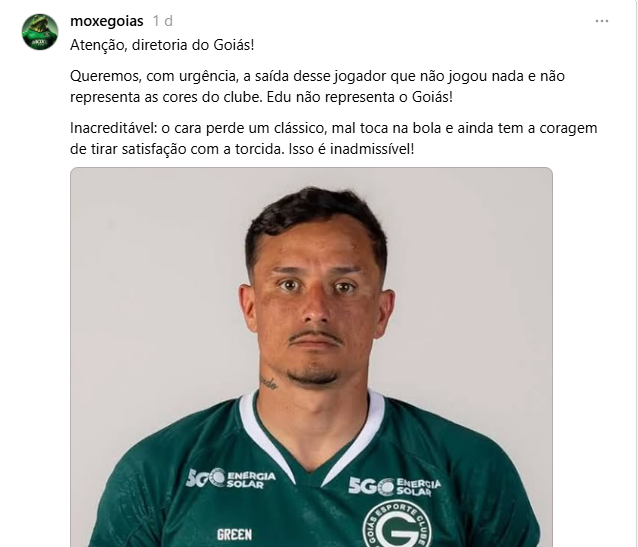Viewport: 638px width, 547px height.
Task: Select the 'Atenção, diretoria do Goiás!' line
Action: point(162,45)
